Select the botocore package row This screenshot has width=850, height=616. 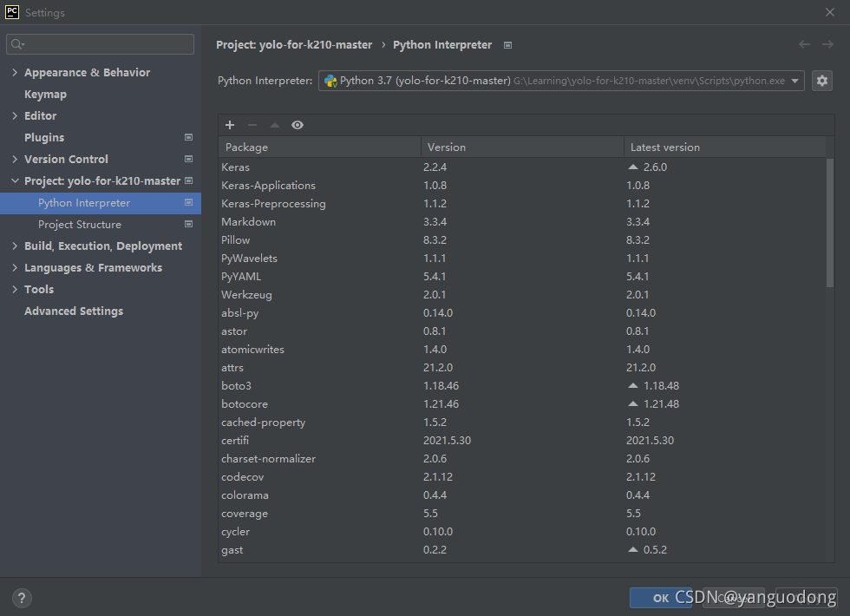[522, 404]
